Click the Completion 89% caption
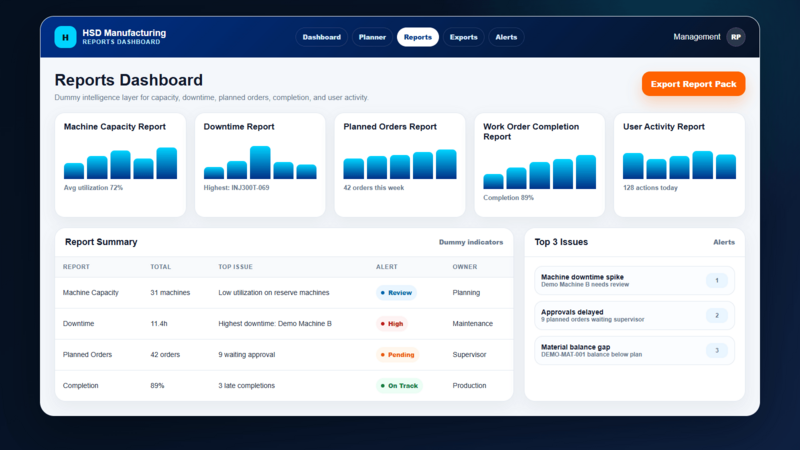This screenshot has width=800, height=450. tap(509, 197)
